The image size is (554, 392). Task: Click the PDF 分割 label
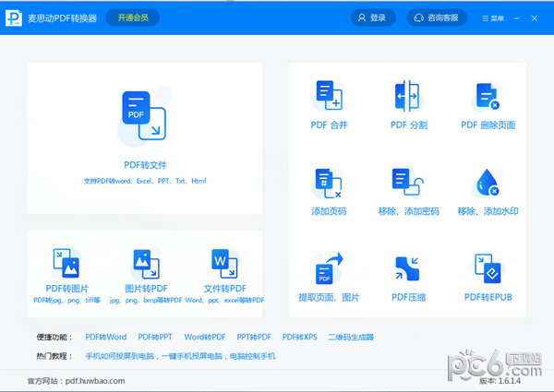[409, 125]
